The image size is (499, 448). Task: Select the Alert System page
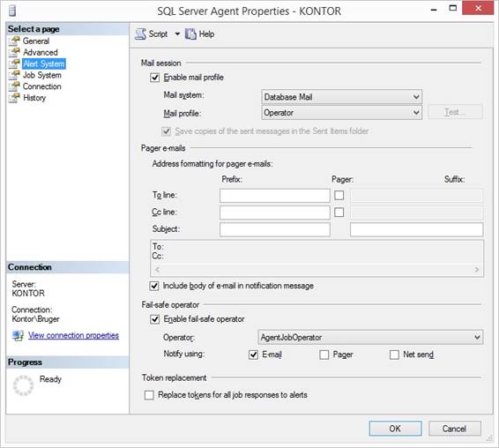pyautogui.click(x=44, y=63)
